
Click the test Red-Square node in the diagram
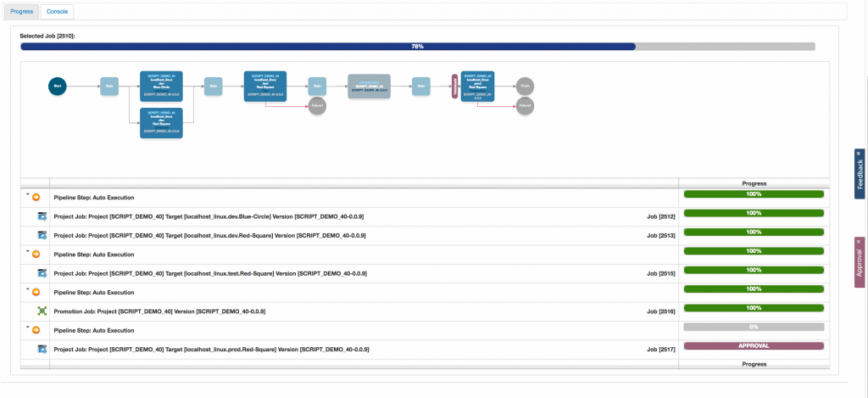265,86
